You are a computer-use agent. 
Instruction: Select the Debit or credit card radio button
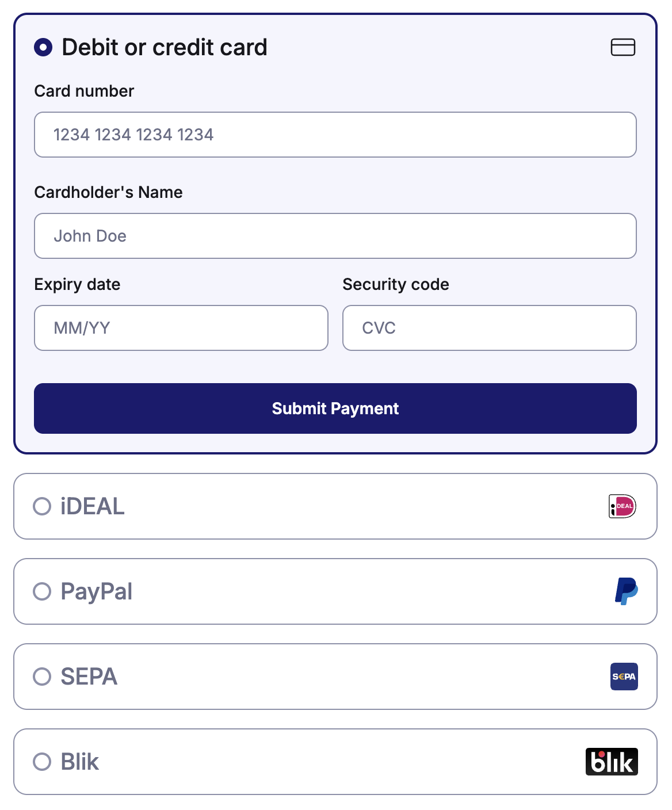pyautogui.click(x=43, y=47)
